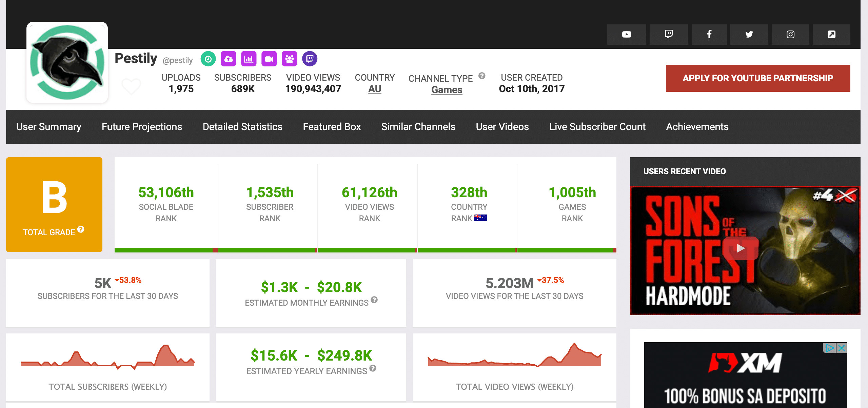Click the dark purple Twitch badge

[310, 59]
